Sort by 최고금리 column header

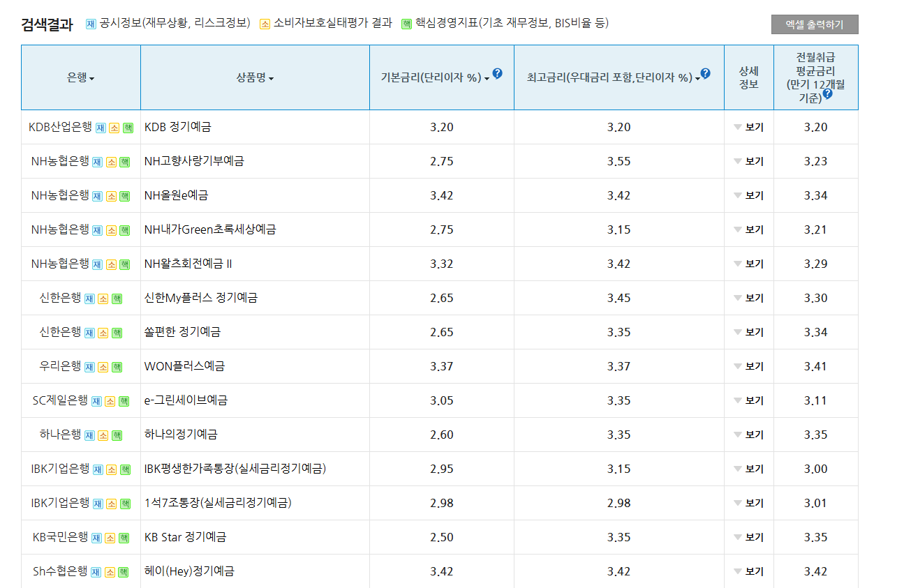click(614, 78)
